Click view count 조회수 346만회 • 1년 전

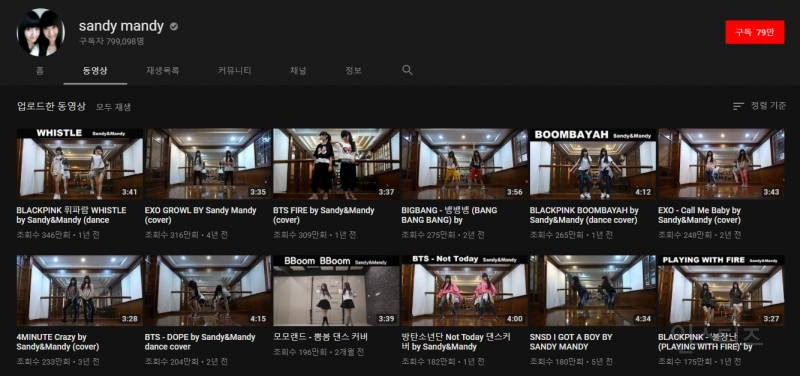58,235
